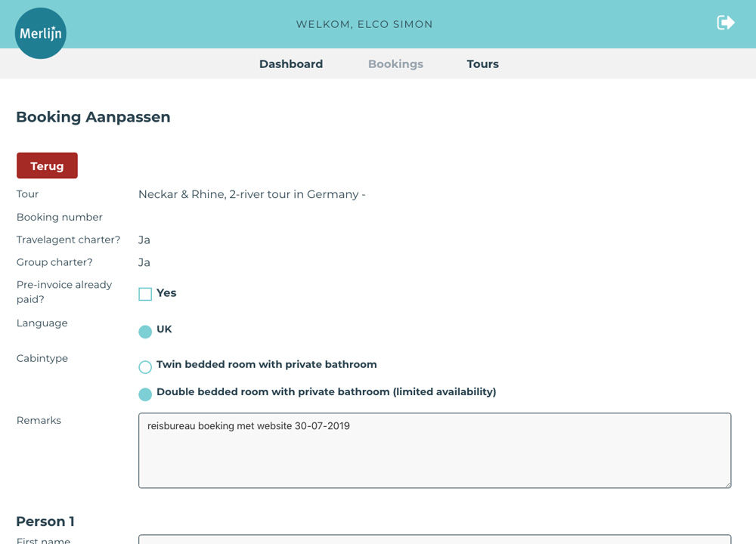Click the 'Pre-invoice already paid?' label
Screen dimensions: 756x544
pos(64,292)
